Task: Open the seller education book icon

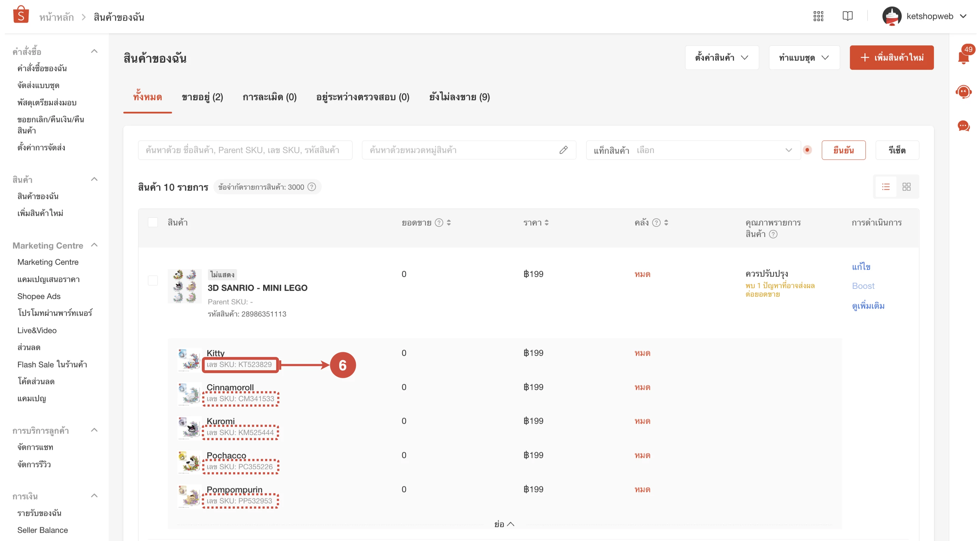Action: (x=847, y=16)
